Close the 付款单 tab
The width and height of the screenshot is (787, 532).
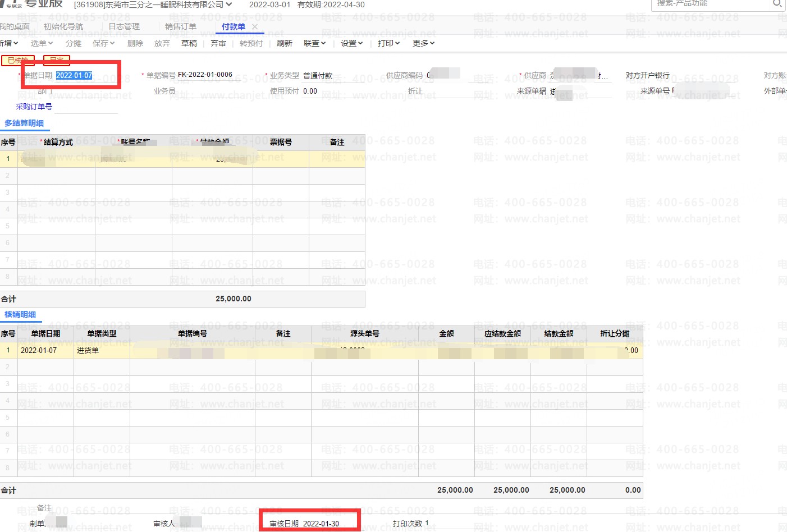[255, 26]
